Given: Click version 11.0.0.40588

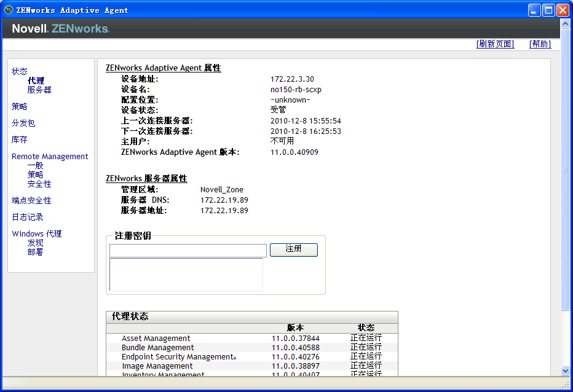Looking at the screenshot, I should pyautogui.click(x=295, y=347).
